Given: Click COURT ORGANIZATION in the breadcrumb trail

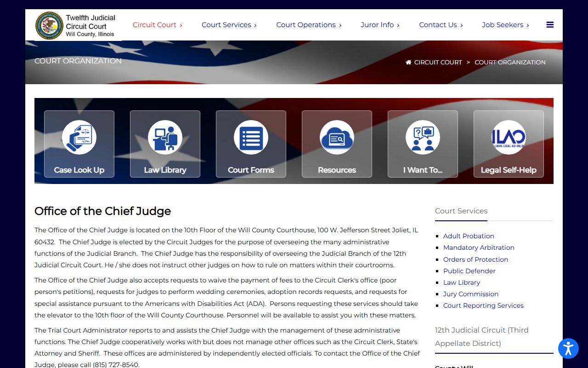Looking at the screenshot, I should (x=510, y=62).
